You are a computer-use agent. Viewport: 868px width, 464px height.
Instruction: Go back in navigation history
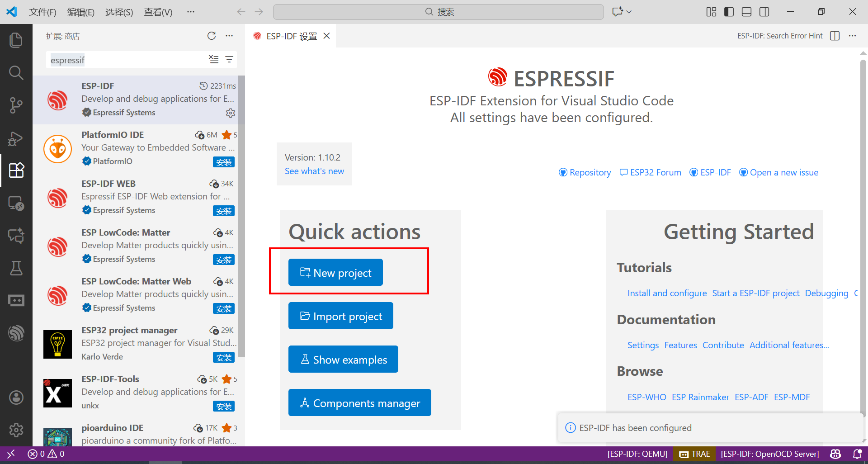pos(241,12)
